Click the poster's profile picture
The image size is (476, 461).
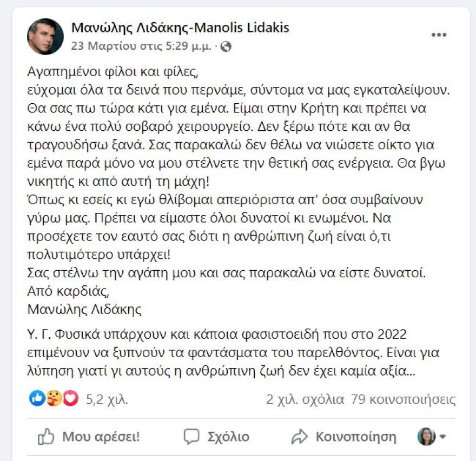(x=44, y=37)
